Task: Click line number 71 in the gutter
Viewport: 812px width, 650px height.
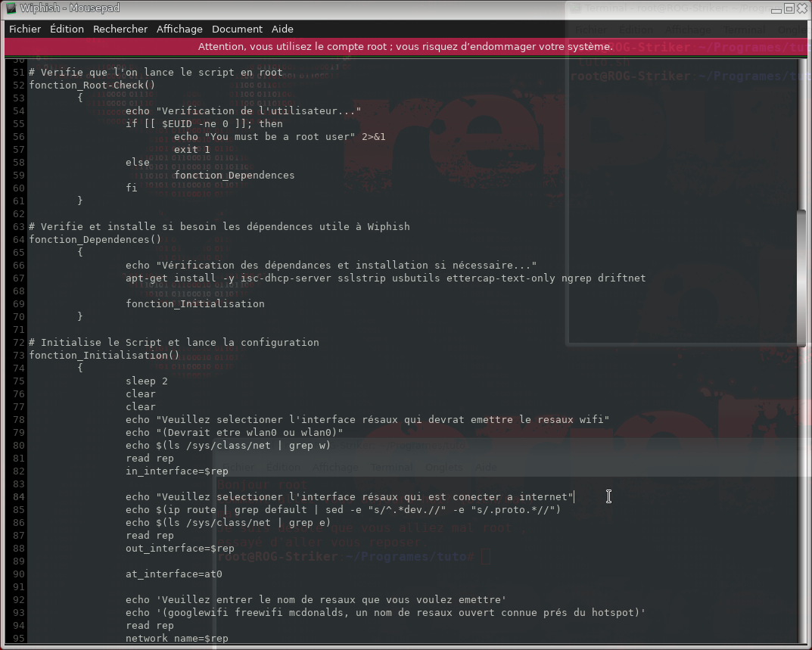Action: 19,329
